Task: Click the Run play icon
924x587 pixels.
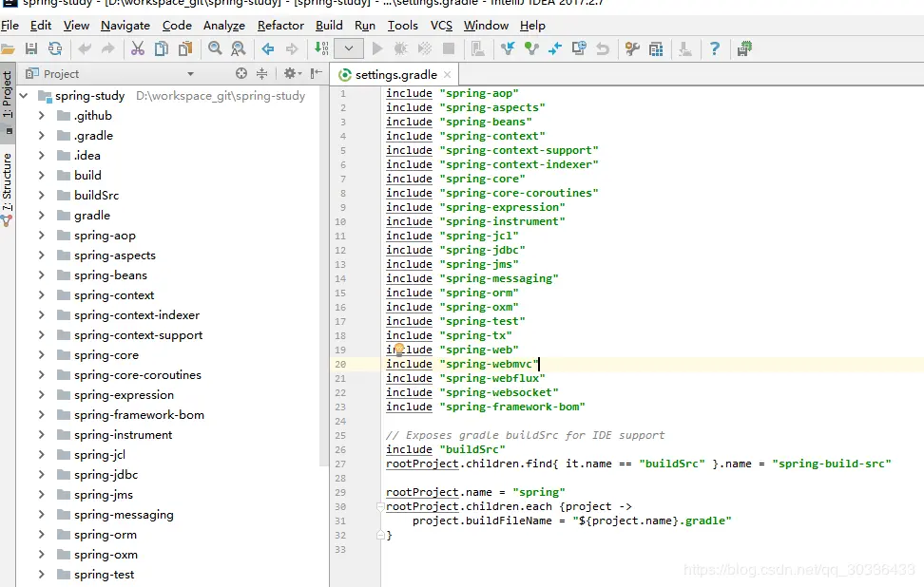Action: tap(377, 48)
